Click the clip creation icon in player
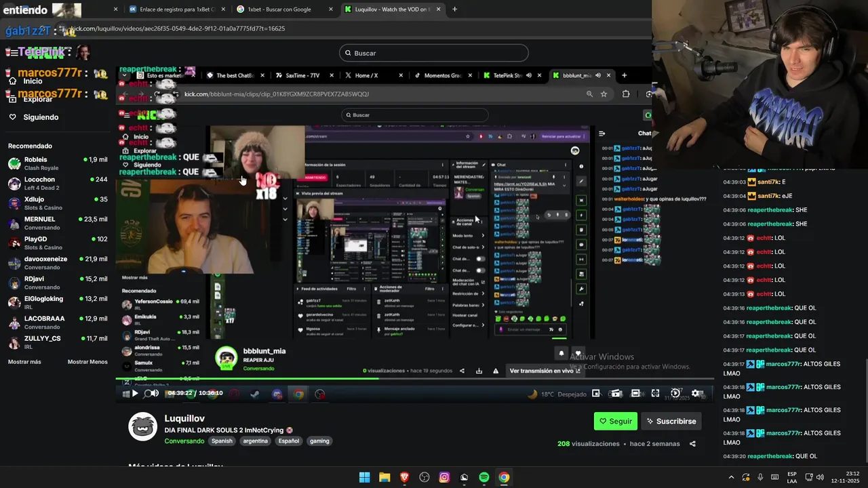This screenshot has height=488, width=868. [616, 393]
